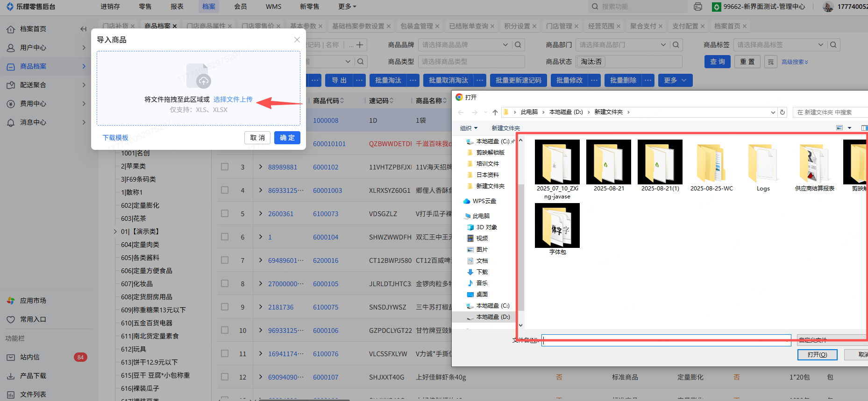Click scroll-down arrow of file dialog sidebar
The image size is (868, 401).
point(520,325)
